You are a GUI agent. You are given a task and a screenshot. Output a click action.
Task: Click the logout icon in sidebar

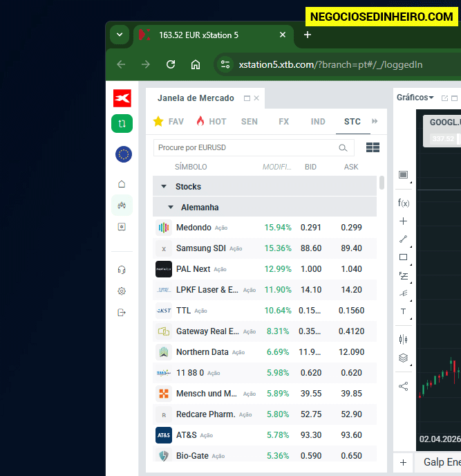point(122,313)
